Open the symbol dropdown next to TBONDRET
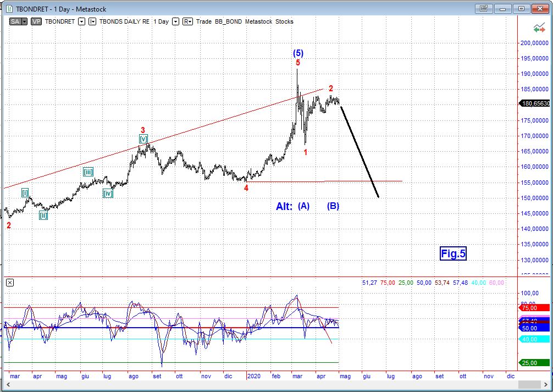 pos(81,21)
